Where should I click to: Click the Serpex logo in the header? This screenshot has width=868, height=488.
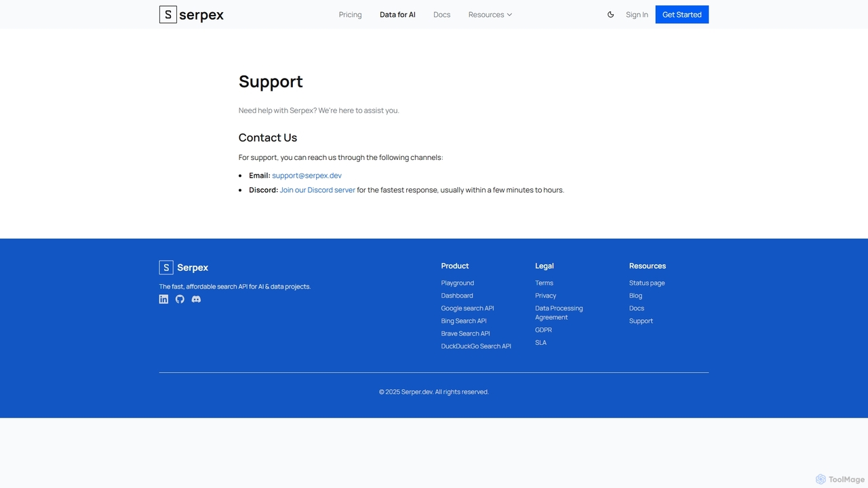[x=191, y=14]
